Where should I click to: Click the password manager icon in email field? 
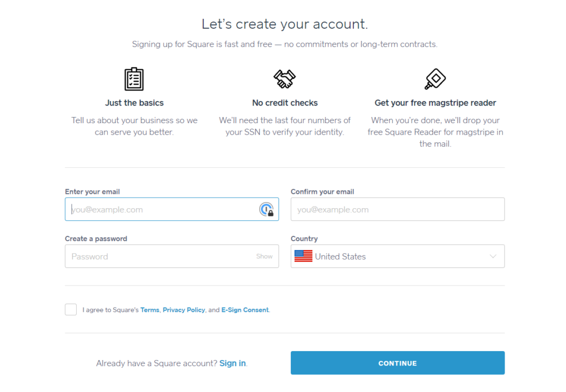tap(266, 209)
